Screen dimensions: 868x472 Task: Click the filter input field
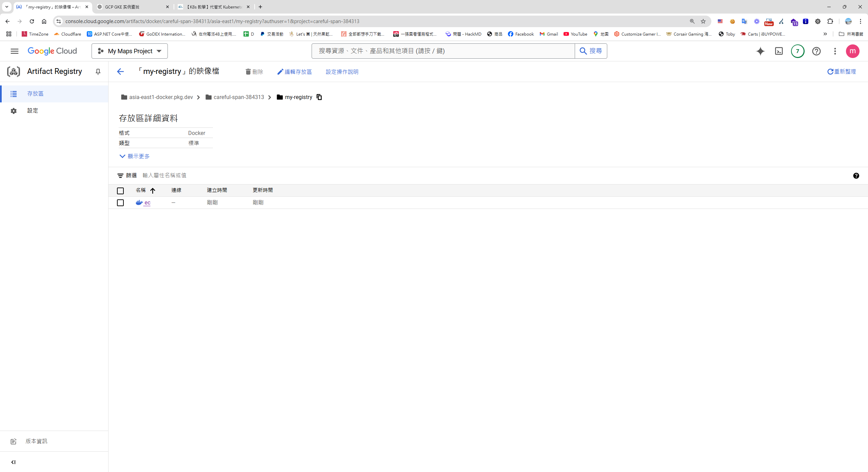click(165, 175)
